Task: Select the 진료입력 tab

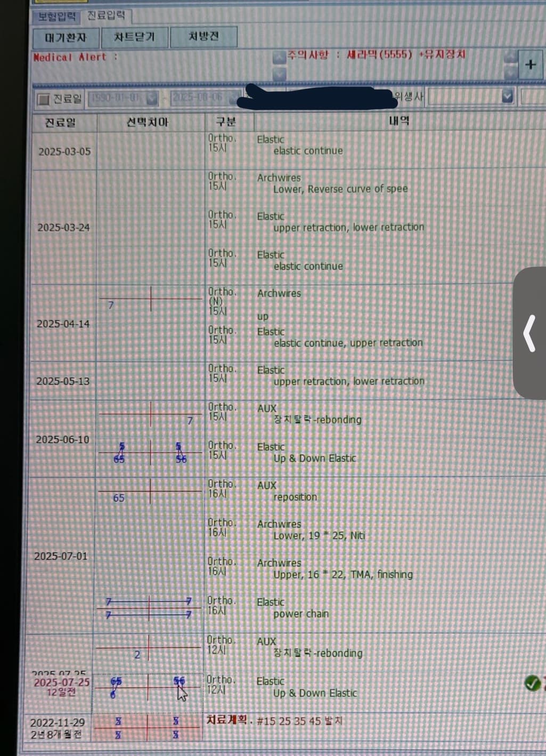Action: click(x=107, y=15)
